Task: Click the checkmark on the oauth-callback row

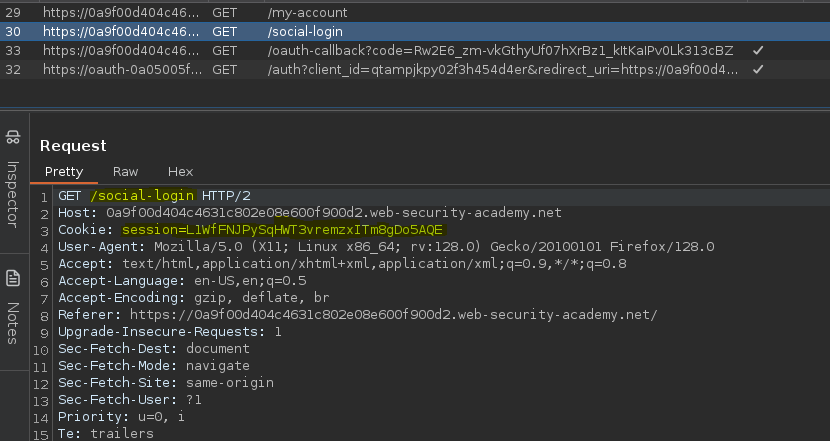Action: pos(758,50)
